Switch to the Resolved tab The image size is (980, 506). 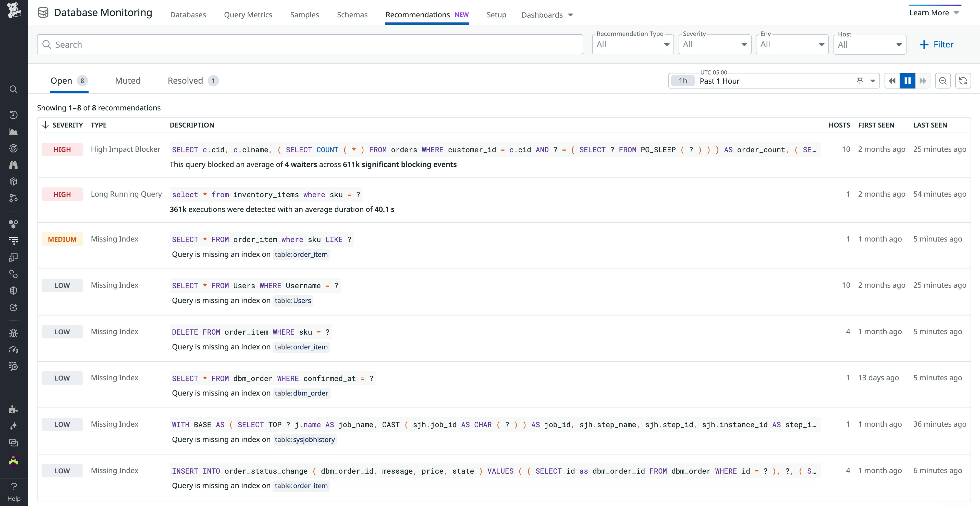(185, 81)
